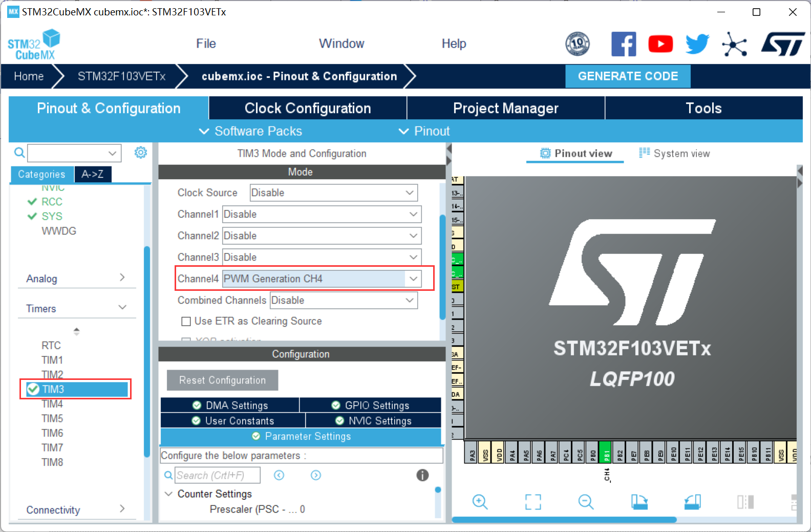
Task: Switch to the Project Manager tab
Action: [x=506, y=108]
